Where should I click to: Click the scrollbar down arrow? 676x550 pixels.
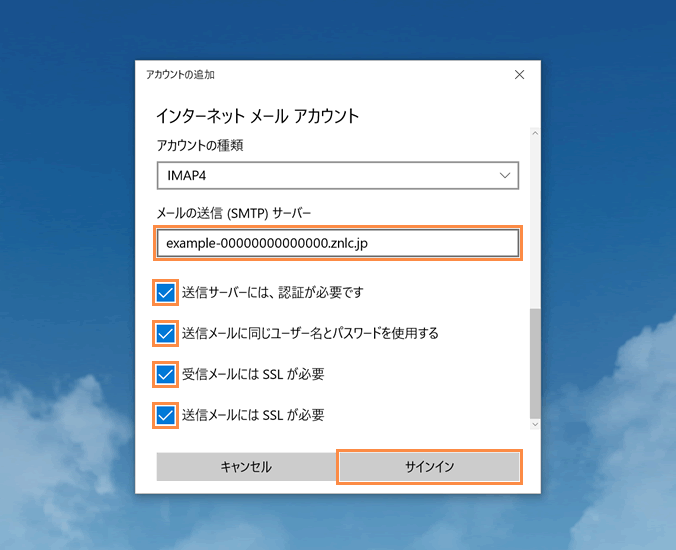tap(535, 425)
